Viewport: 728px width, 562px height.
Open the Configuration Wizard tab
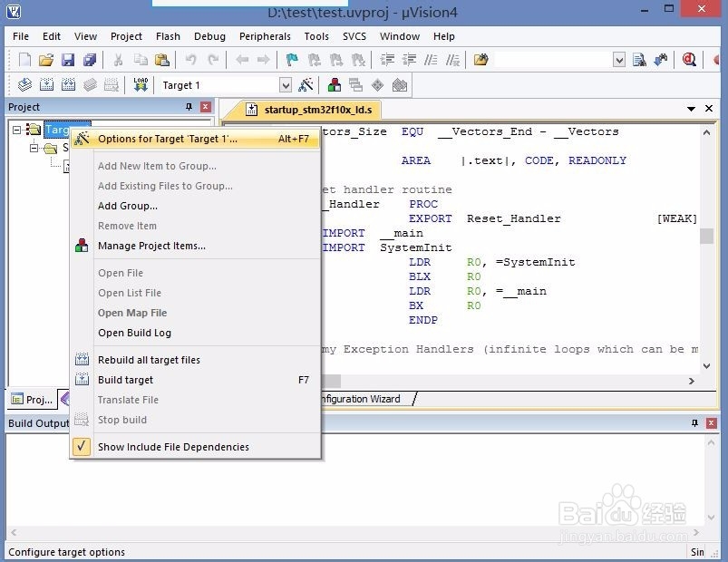[361, 399]
